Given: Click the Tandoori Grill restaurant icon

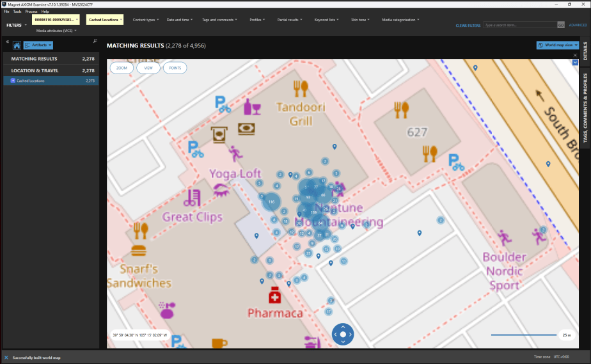Looking at the screenshot, I should tap(300, 88).
